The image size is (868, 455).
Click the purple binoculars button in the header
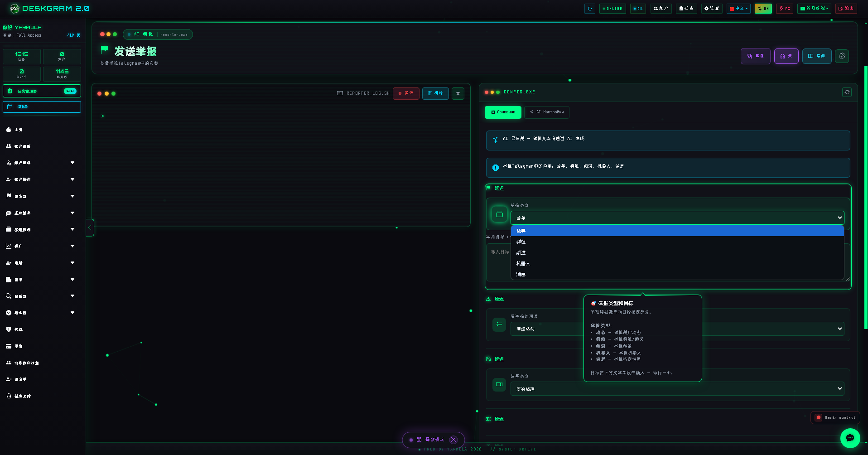point(786,56)
